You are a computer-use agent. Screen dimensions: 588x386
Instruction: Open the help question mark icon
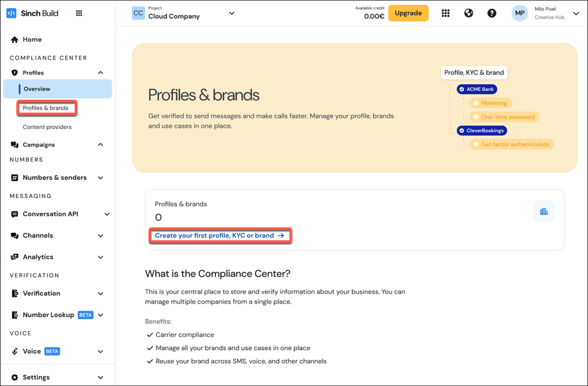click(491, 13)
